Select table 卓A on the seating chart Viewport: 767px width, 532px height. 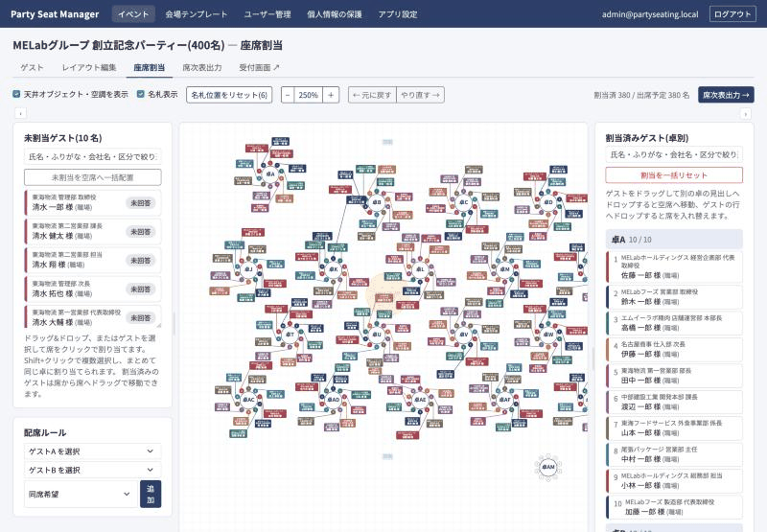[x=270, y=173]
